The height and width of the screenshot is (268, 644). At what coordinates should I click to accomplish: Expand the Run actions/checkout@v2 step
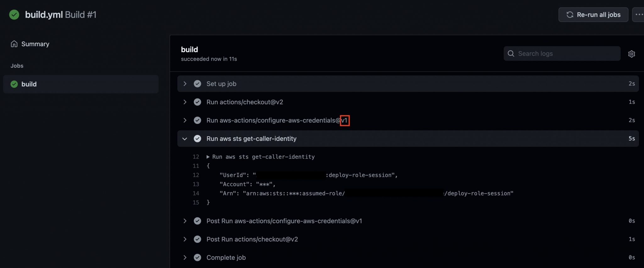[185, 102]
